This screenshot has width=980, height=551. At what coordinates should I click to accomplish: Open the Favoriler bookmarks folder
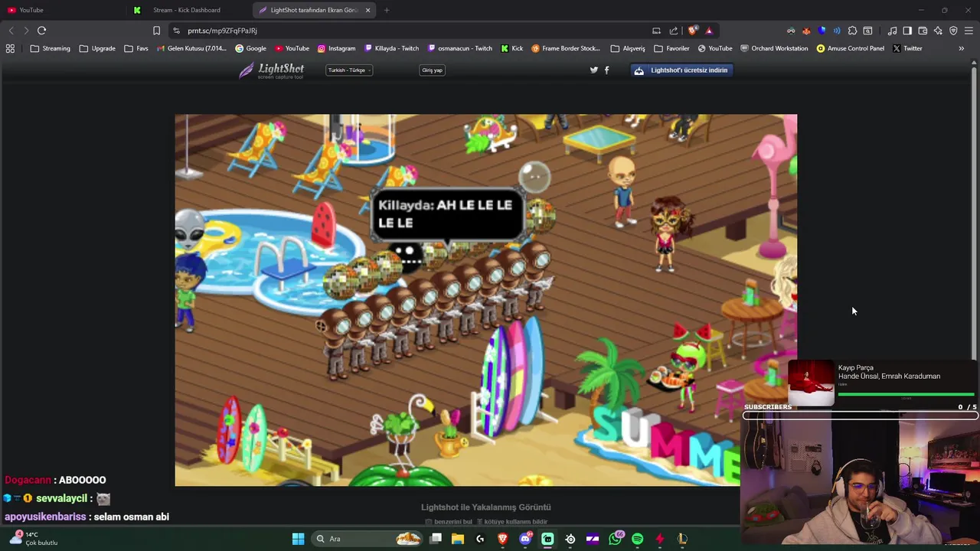671,48
